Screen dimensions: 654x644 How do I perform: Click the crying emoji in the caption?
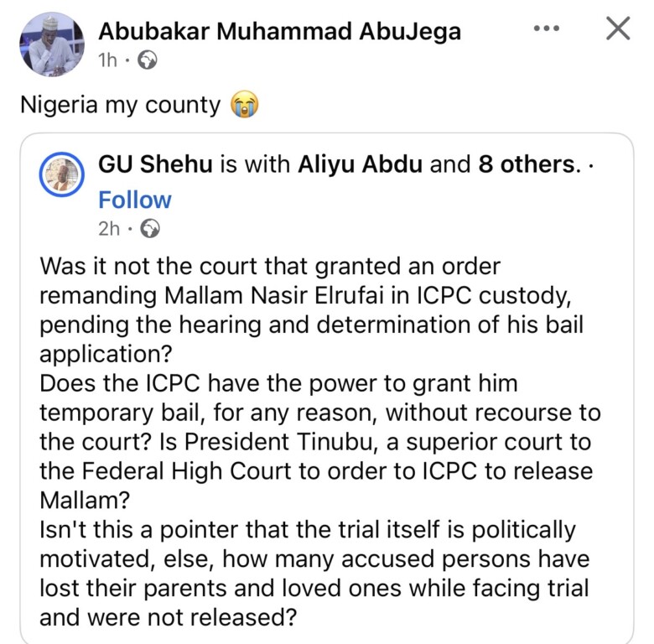click(x=244, y=106)
